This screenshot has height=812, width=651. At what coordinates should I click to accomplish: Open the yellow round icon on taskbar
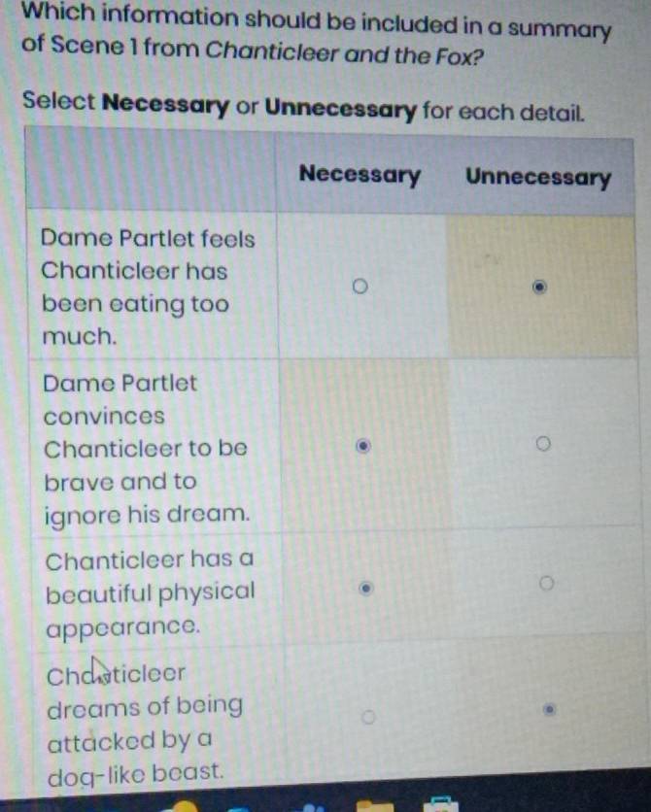(x=183, y=806)
